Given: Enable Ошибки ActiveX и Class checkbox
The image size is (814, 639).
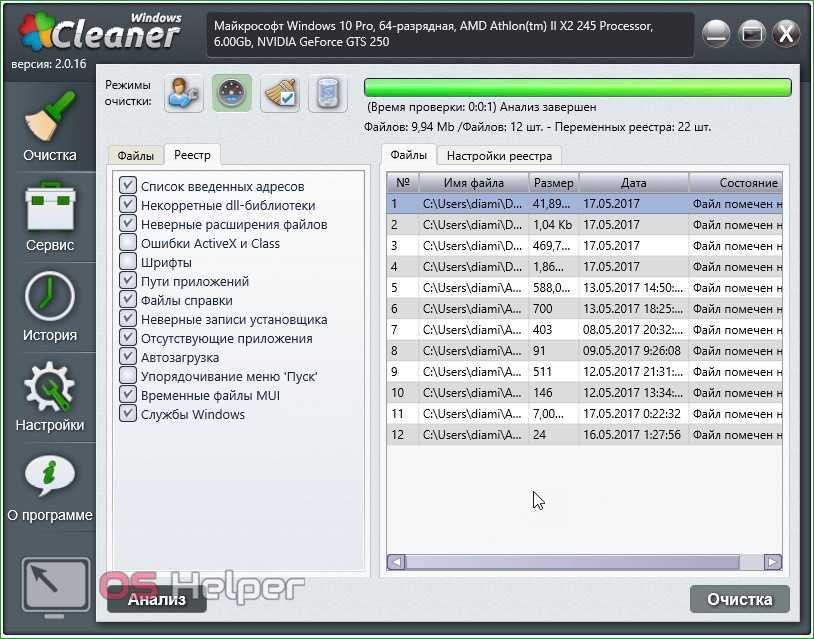Looking at the screenshot, I should [x=128, y=242].
